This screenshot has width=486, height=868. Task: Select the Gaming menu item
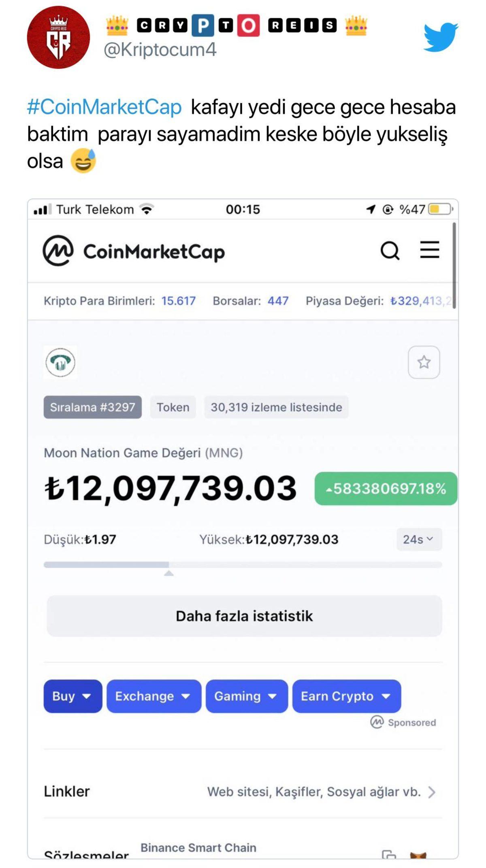pos(246,696)
